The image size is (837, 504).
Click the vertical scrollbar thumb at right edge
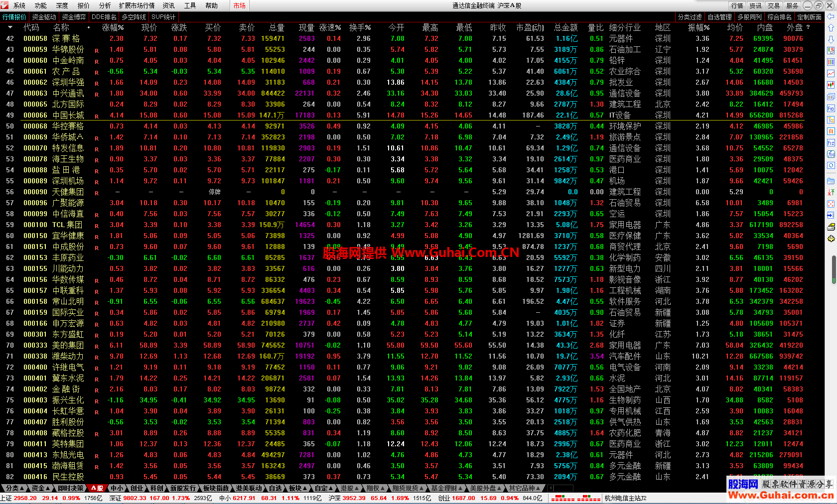(x=834, y=269)
